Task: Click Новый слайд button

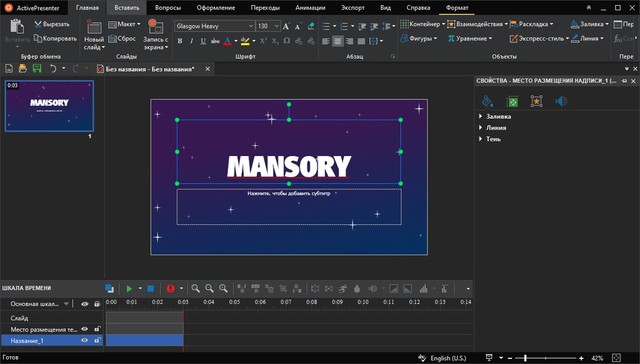Action: [x=94, y=36]
